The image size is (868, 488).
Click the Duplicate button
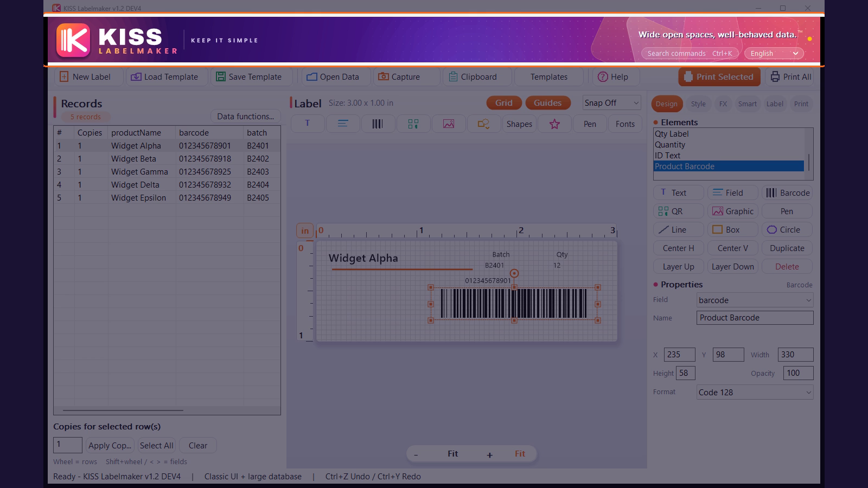point(787,248)
